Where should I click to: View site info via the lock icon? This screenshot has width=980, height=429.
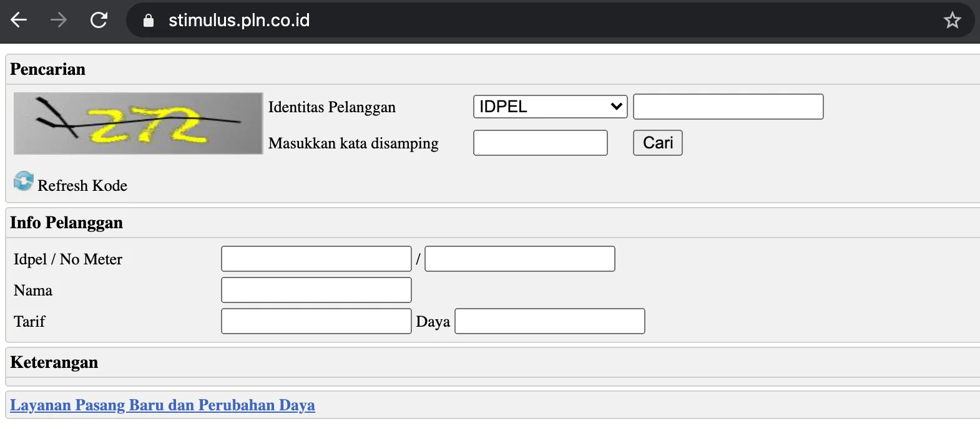[x=149, y=21]
